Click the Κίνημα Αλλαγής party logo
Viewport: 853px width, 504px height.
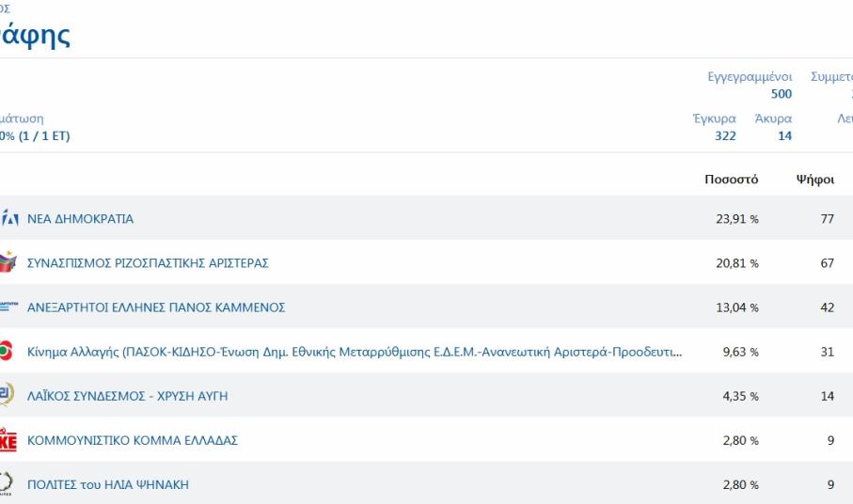coord(7,352)
